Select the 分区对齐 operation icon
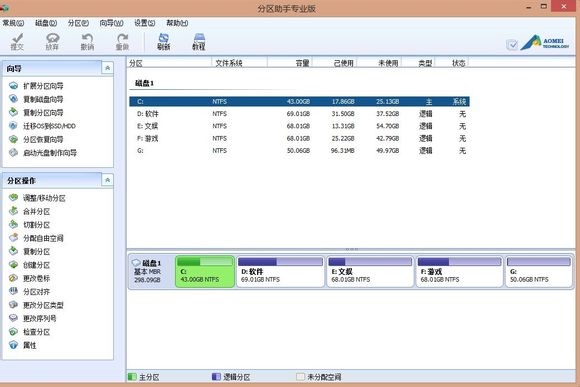 coord(13,291)
